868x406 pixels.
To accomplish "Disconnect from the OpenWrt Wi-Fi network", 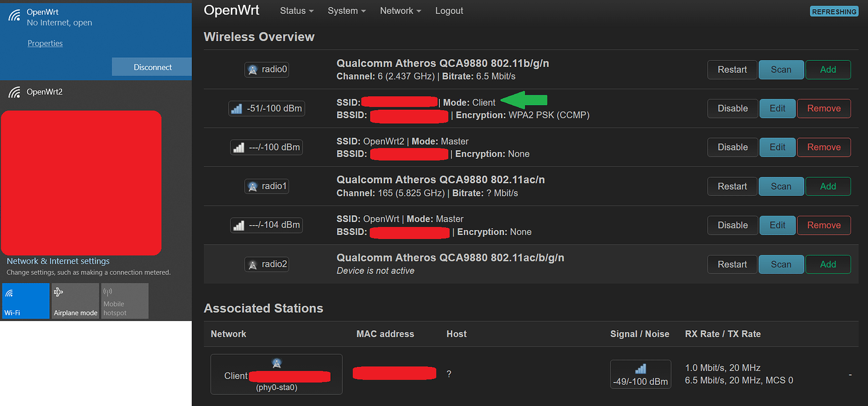I will [152, 67].
